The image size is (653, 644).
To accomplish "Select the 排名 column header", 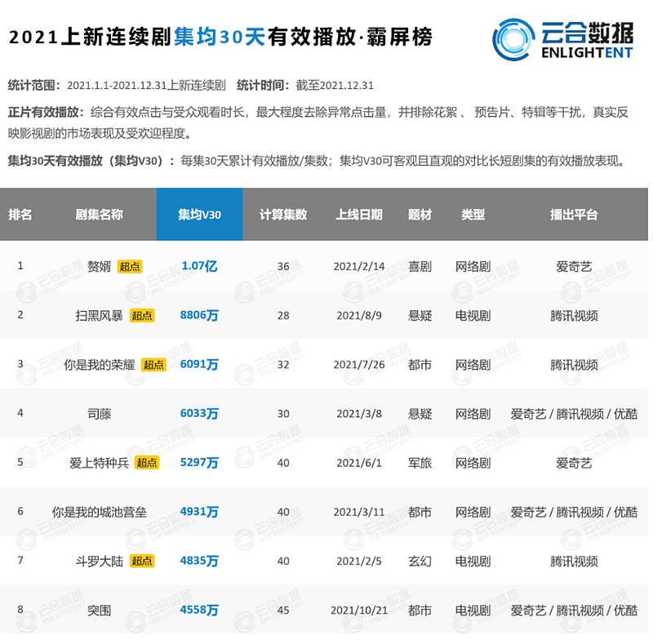I will (20, 215).
